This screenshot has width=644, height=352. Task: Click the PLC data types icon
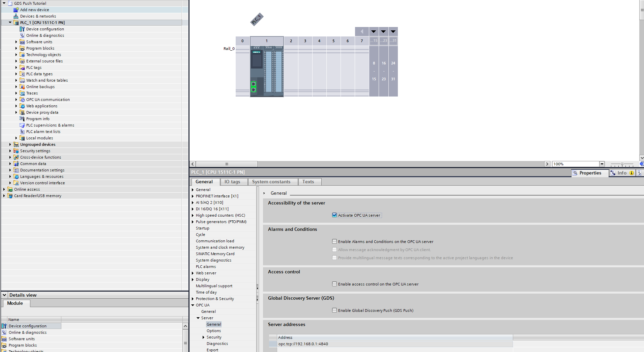pos(22,74)
